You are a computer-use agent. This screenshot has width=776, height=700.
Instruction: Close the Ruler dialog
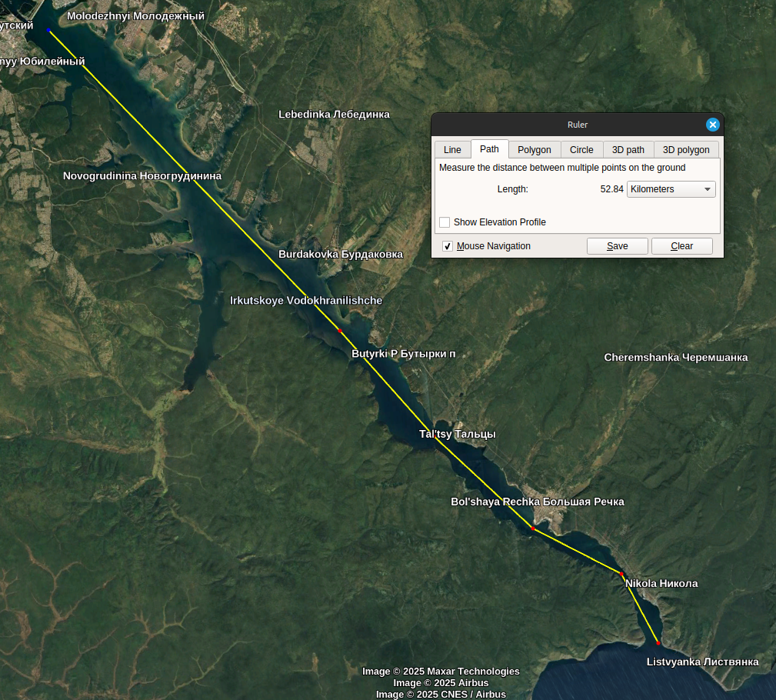coord(713,125)
